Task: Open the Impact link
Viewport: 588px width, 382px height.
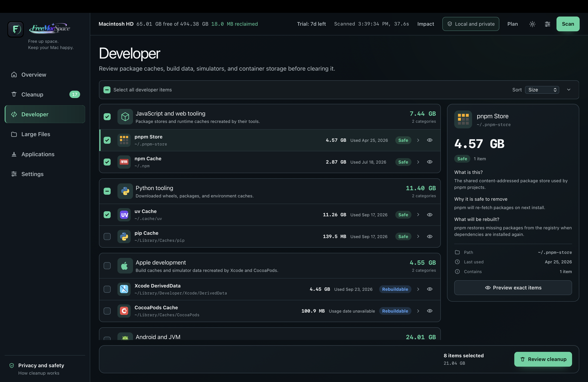Action: click(425, 24)
